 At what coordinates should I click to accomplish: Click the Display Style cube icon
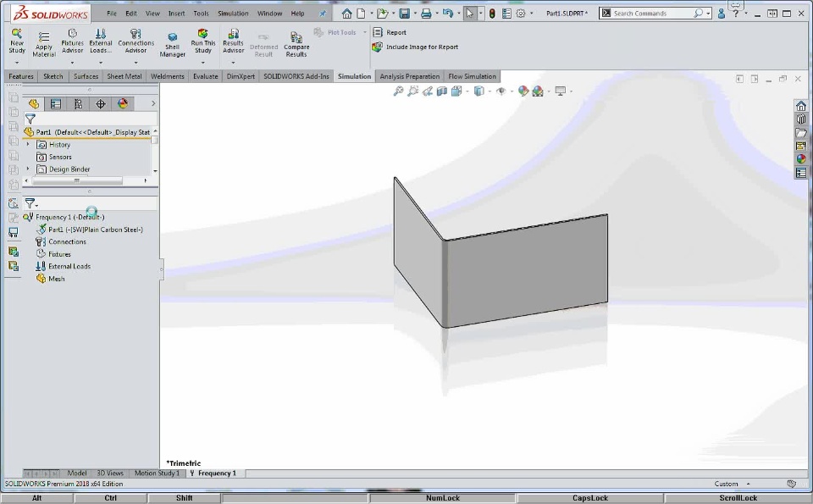click(479, 91)
